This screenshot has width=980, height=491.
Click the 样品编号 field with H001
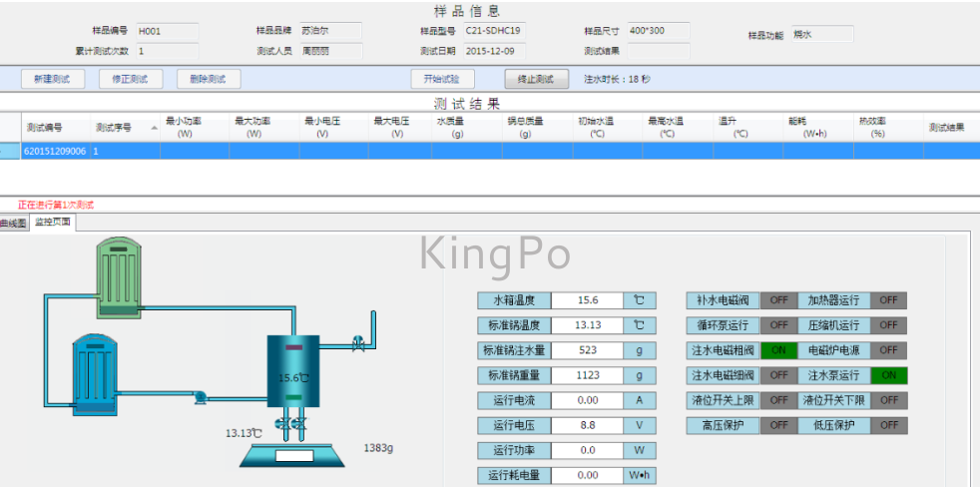coord(167,31)
